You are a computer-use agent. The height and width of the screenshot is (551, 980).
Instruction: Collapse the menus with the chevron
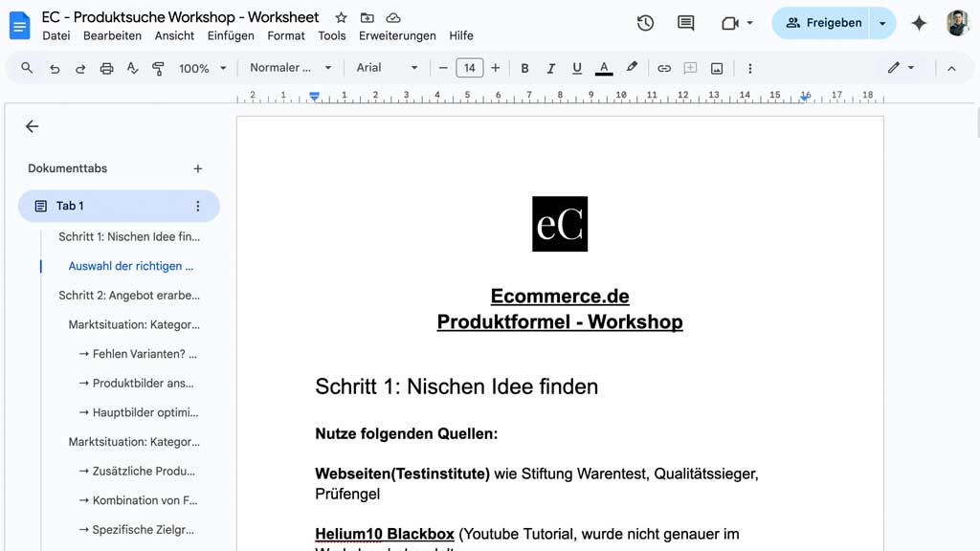(951, 68)
